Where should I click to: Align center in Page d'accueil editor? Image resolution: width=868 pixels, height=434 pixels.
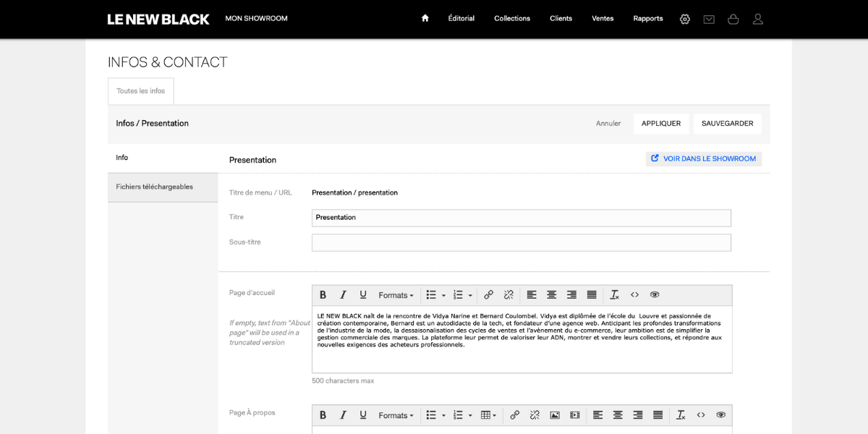(551, 295)
